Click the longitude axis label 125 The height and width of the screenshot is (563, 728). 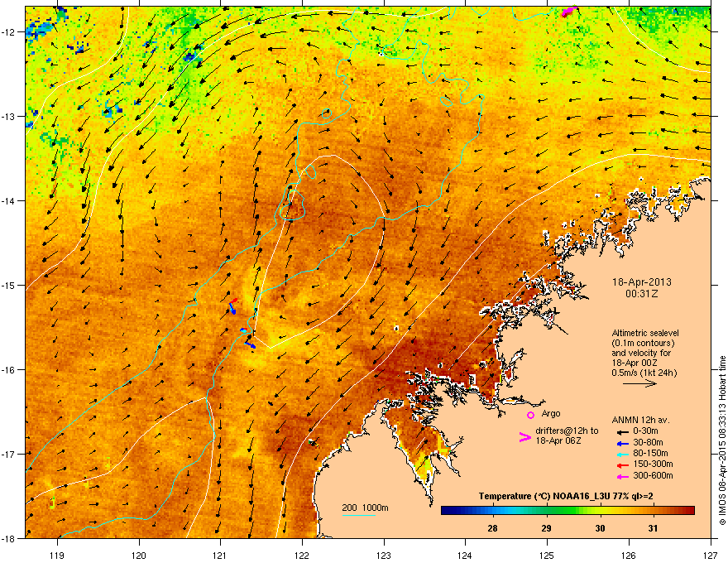click(x=547, y=555)
